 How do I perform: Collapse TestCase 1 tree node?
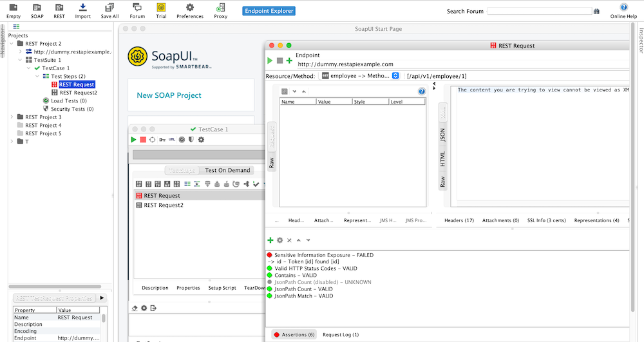pos(28,68)
